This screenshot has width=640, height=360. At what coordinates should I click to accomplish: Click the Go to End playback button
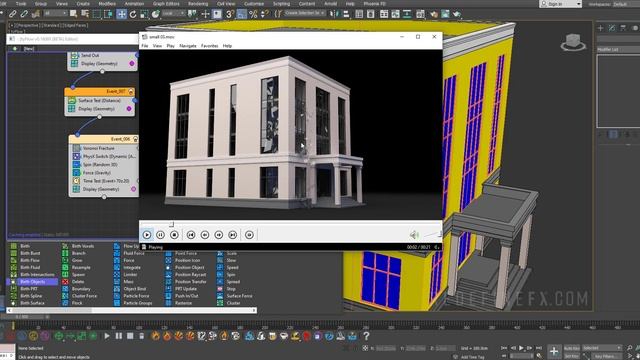[x=539, y=348]
